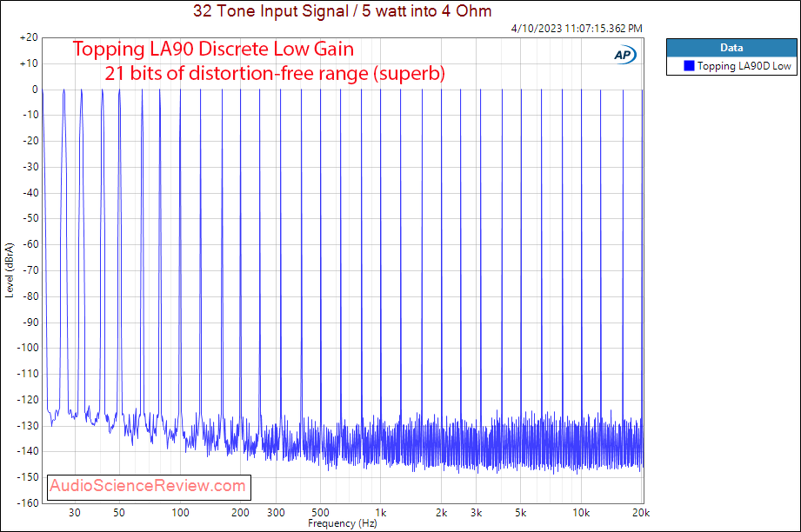Click the Topping LA90D Low legend label
The height and width of the screenshot is (532, 801).
coord(744,66)
